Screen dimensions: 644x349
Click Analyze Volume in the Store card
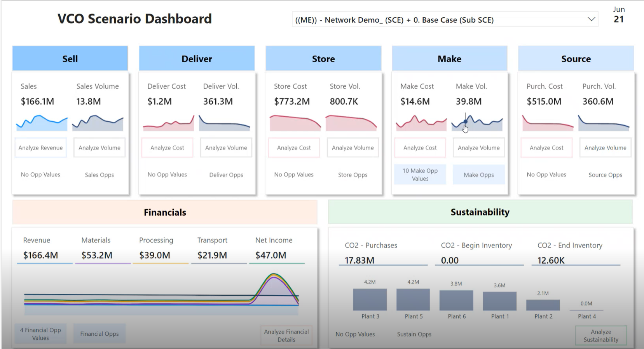coord(353,148)
